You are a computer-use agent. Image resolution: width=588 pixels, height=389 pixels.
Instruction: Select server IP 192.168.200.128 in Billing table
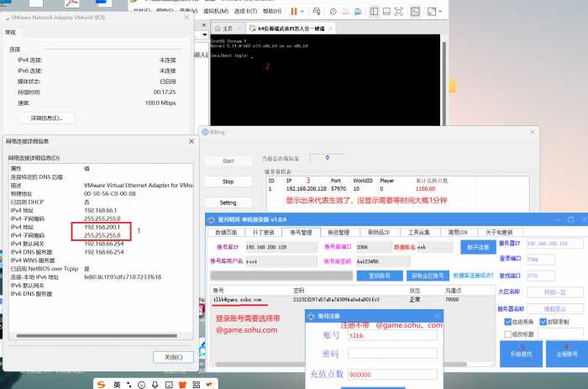307,189
